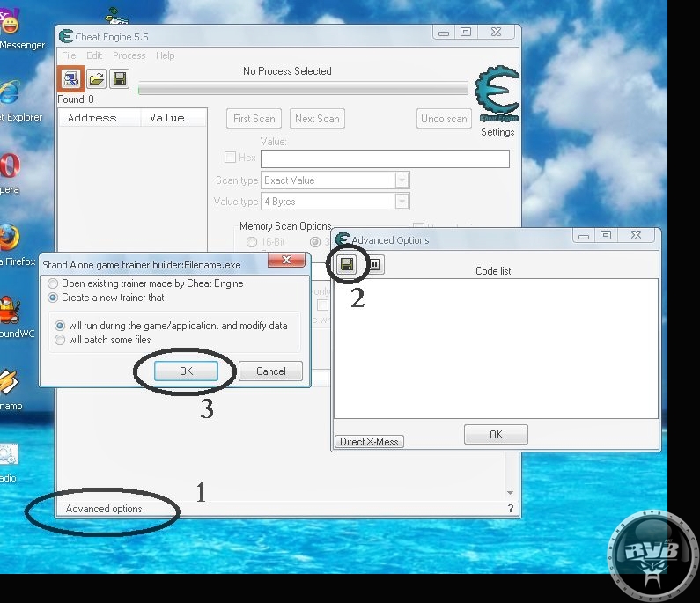
Task: Click the Next Scan button
Action: pyautogui.click(x=317, y=119)
